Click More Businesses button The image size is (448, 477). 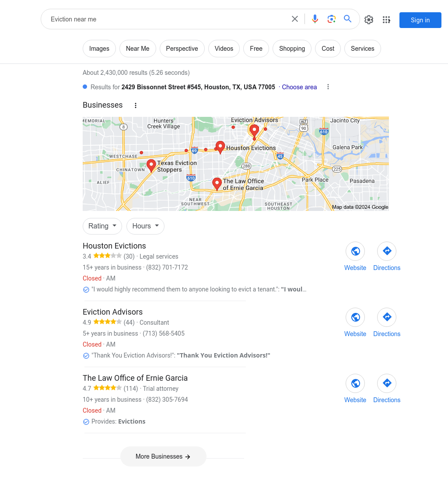[163, 456]
